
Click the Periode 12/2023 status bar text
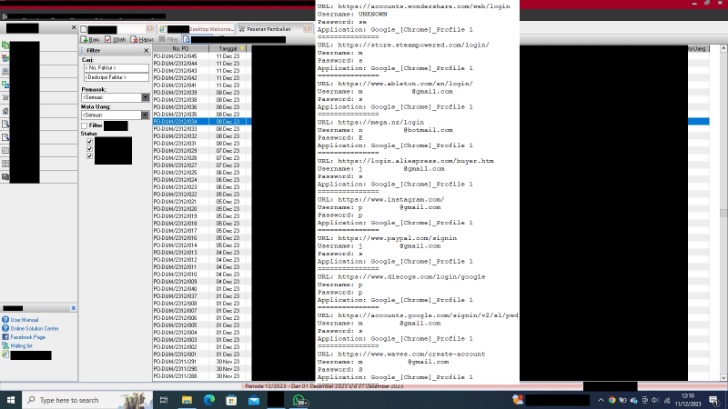(x=324, y=386)
